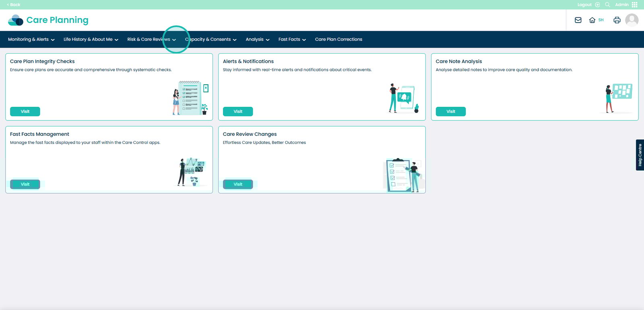
Task: Click the search magnifier icon
Action: (607, 5)
